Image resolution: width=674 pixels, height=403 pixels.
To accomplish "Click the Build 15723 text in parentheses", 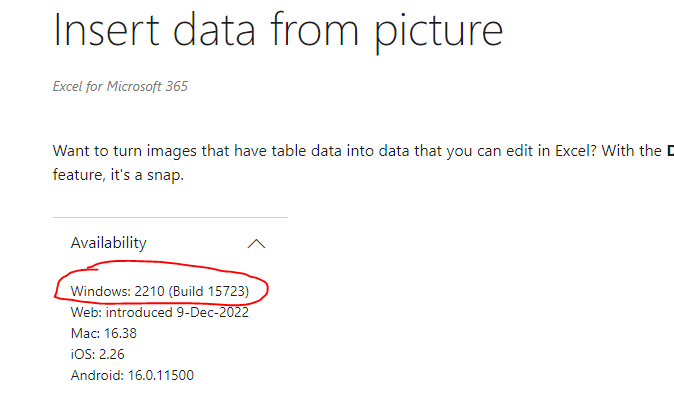I will coord(209,291).
